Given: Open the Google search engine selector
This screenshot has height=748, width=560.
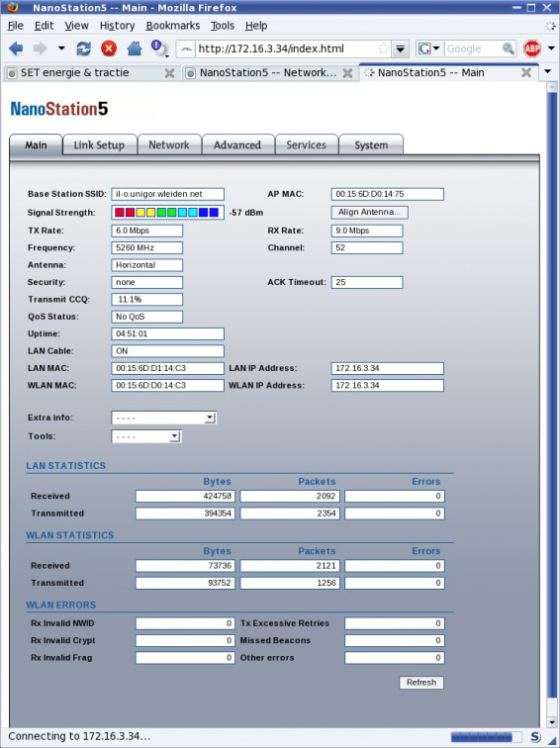Looking at the screenshot, I should [x=429, y=48].
